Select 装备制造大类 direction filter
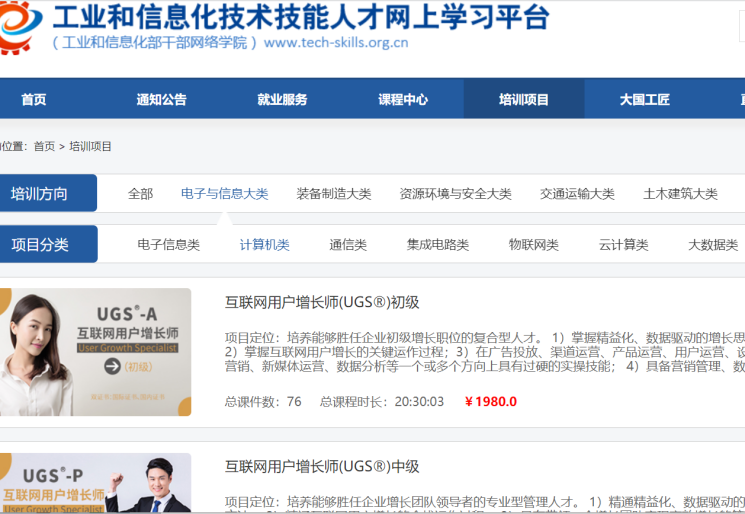745x514 pixels. coord(334,194)
